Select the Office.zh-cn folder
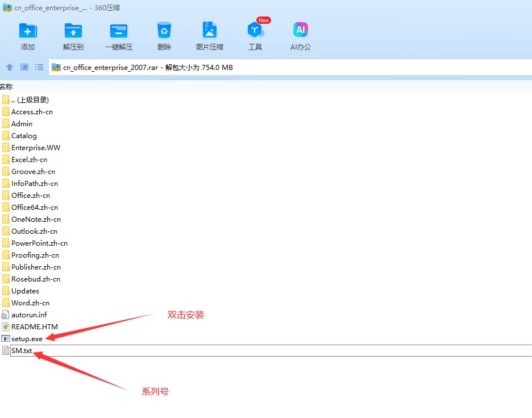 (27, 195)
